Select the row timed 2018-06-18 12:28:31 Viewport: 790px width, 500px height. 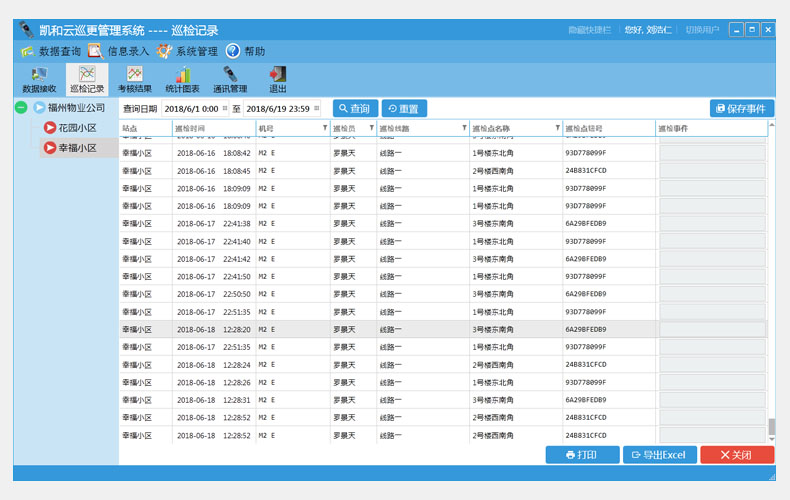443,400
